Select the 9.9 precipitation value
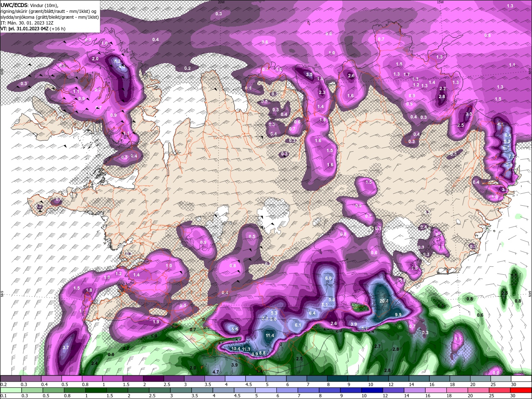This screenshot has width=532, height=399. coord(398,315)
